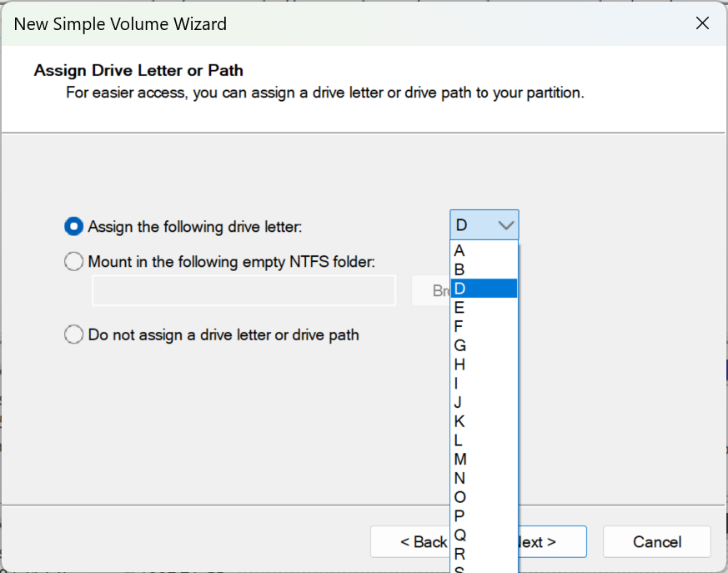
Task: Pick drive letter A from list
Action: coord(484,251)
